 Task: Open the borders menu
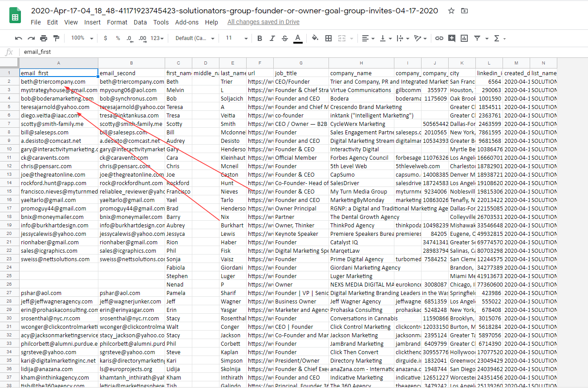(x=328, y=38)
